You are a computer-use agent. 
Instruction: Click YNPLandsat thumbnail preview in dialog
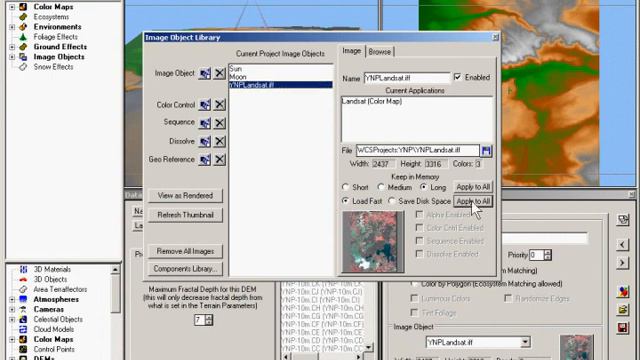372,241
